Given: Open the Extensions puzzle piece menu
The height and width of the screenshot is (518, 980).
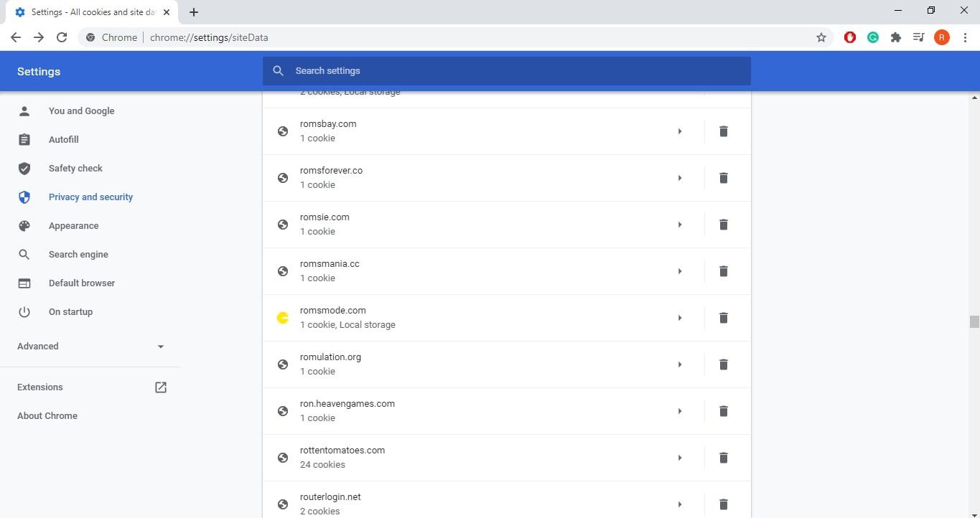Looking at the screenshot, I should coord(896,37).
